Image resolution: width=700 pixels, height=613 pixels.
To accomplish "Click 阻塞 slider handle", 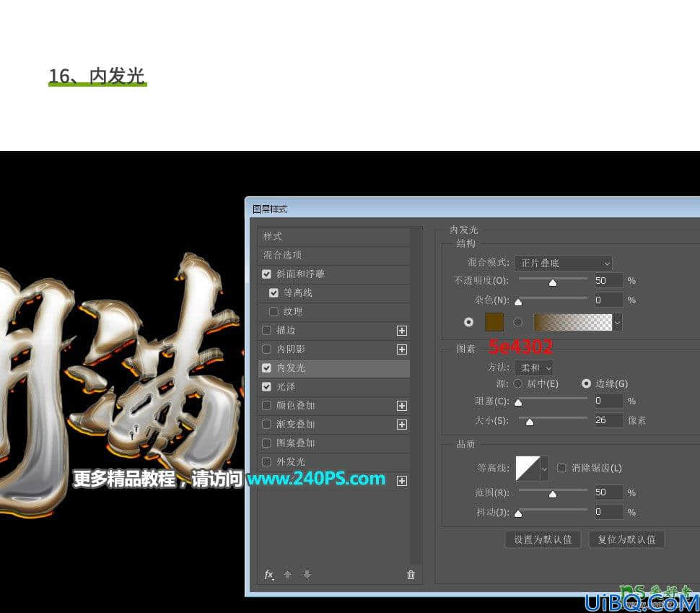I will point(518,403).
